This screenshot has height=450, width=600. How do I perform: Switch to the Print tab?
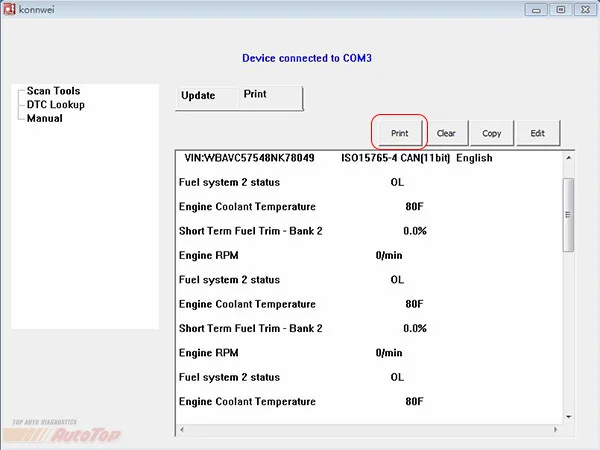(x=255, y=94)
